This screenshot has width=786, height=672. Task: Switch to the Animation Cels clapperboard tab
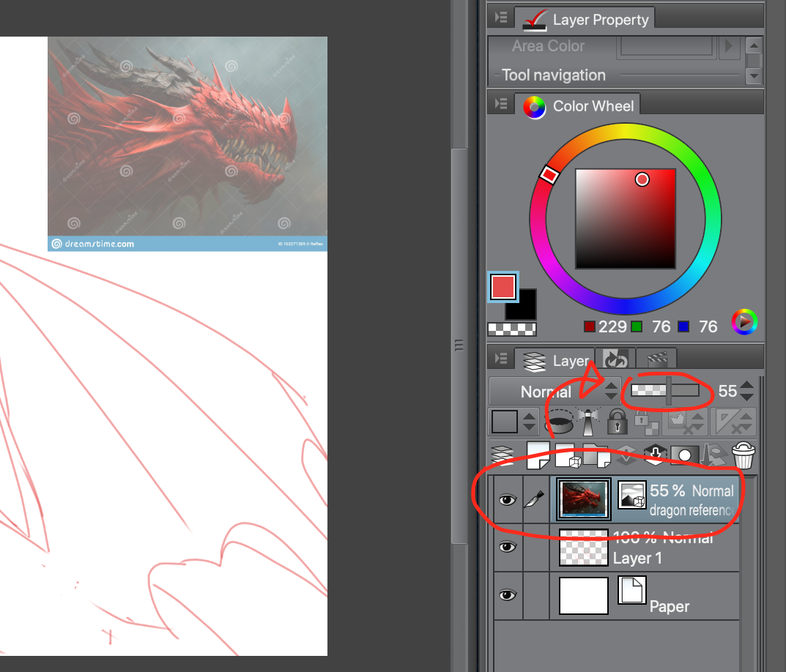(656, 359)
